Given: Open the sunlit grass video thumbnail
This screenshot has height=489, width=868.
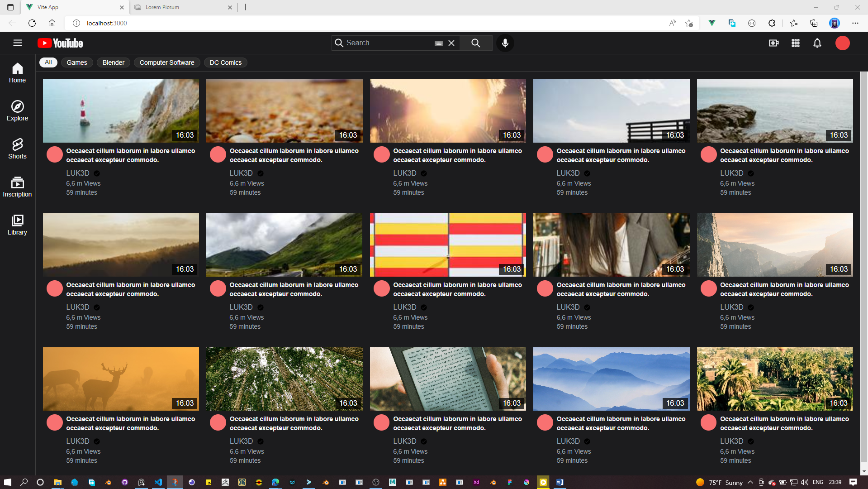Looking at the screenshot, I should [448, 111].
